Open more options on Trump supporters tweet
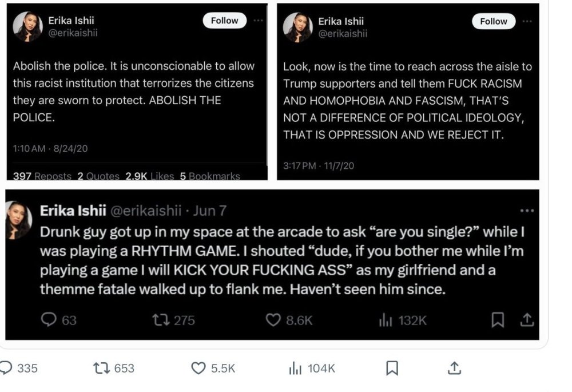 [527, 21]
